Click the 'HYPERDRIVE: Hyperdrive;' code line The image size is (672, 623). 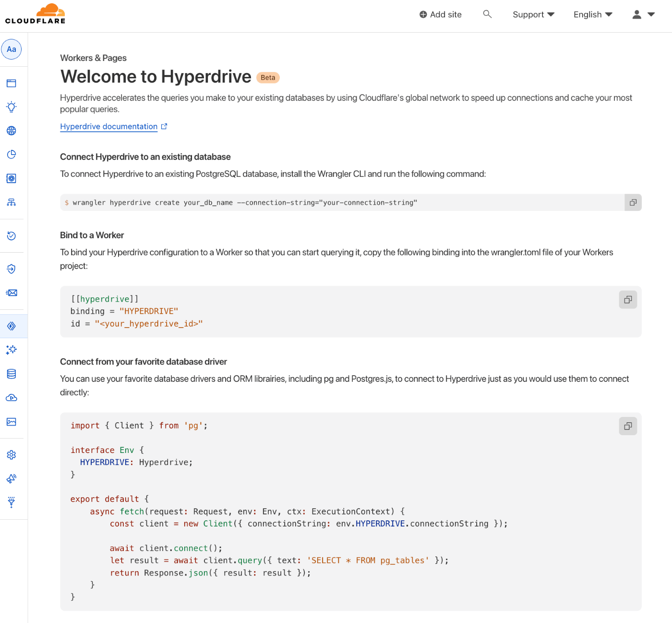[x=136, y=462]
